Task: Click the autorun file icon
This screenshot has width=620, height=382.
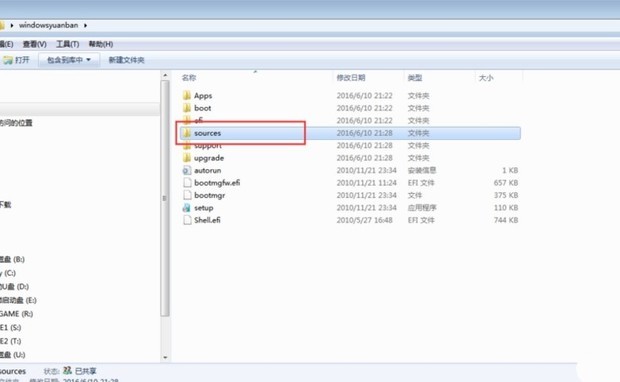Action: (x=187, y=170)
